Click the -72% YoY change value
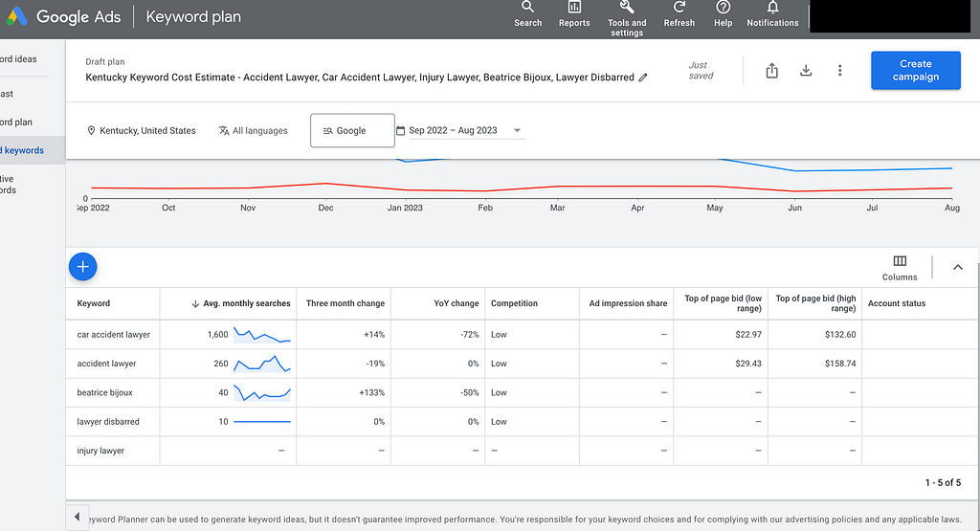This screenshot has height=531, width=980. [x=469, y=335]
